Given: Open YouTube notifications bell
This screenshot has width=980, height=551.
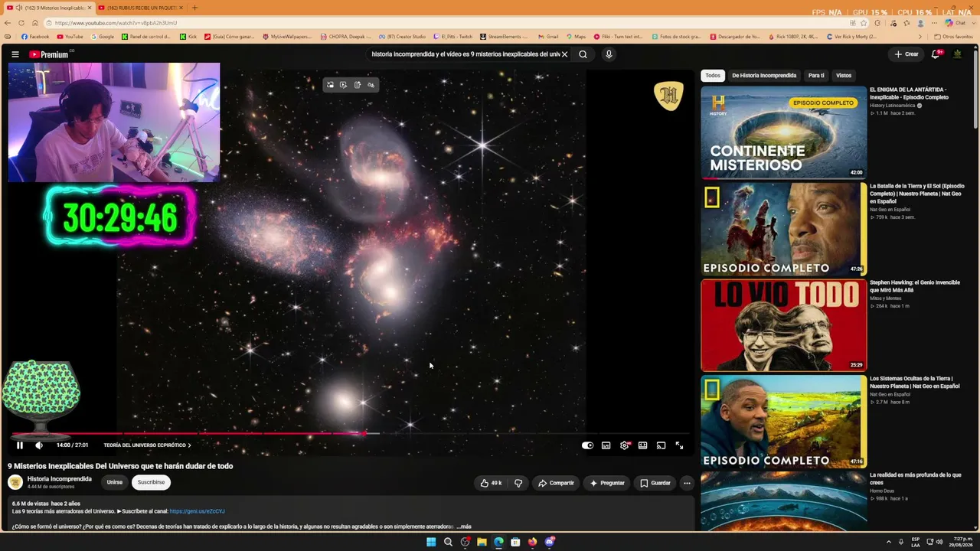Looking at the screenshot, I should tap(936, 54).
